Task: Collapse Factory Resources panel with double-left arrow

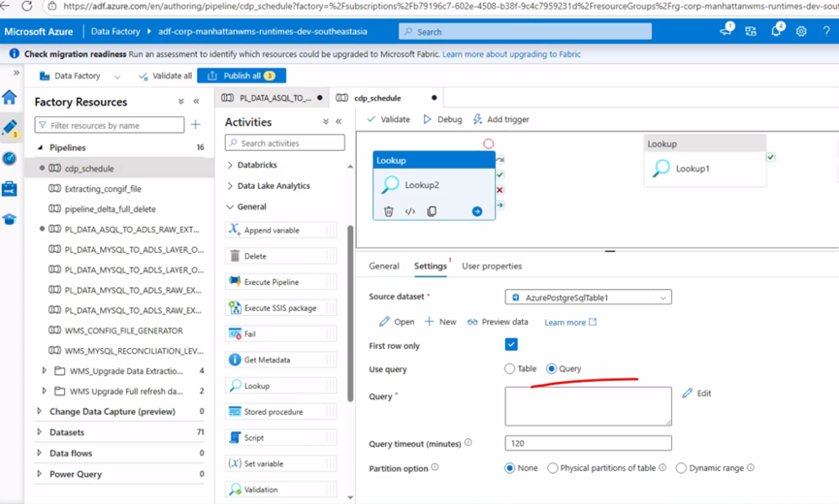Action: click(x=196, y=101)
